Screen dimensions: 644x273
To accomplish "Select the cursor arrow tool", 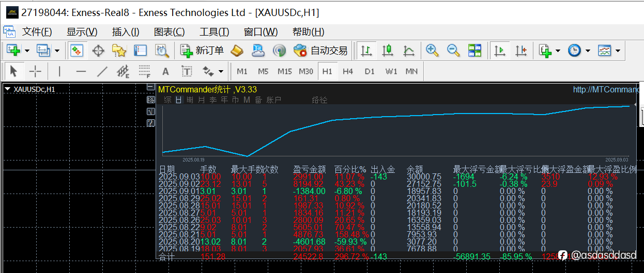I will 13,71.
